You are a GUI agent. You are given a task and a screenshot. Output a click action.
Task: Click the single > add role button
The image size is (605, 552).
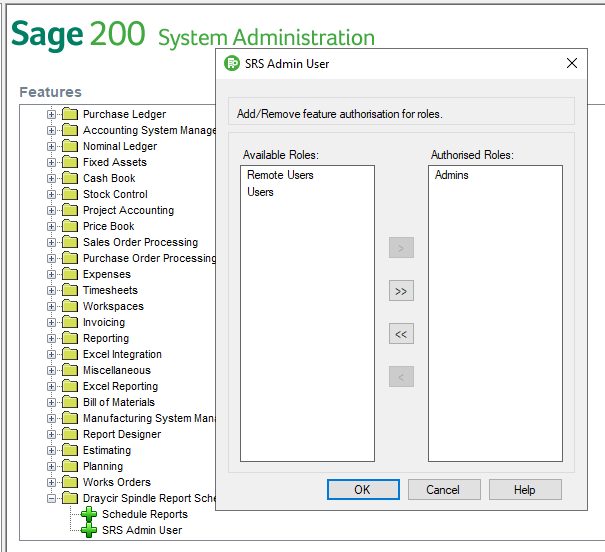(401, 248)
